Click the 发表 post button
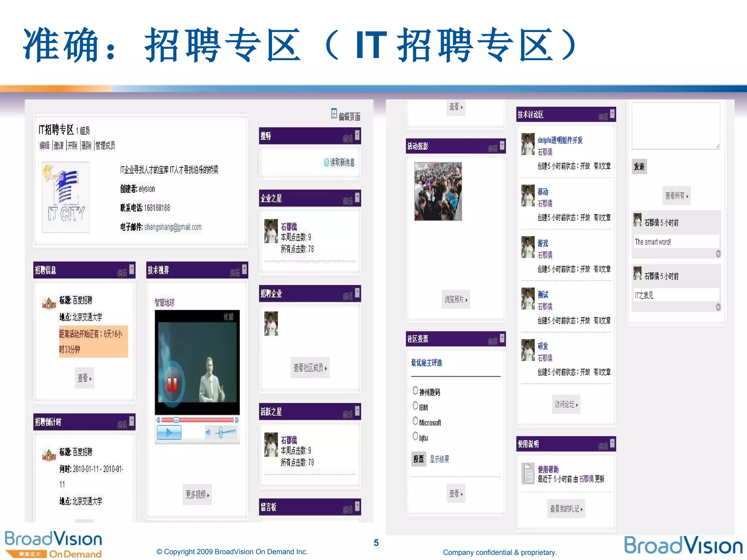This screenshot has height=560, width=747. coord(639,167)
